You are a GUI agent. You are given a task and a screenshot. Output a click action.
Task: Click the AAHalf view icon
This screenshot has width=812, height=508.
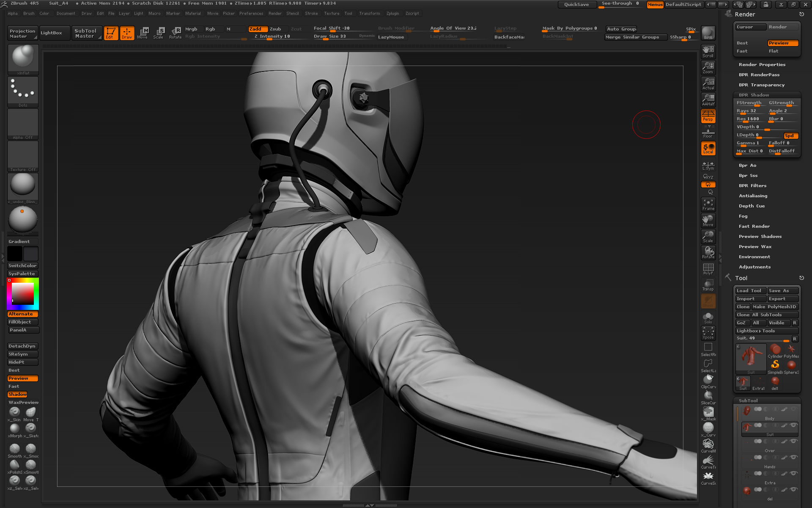click(x=708, y=99)
